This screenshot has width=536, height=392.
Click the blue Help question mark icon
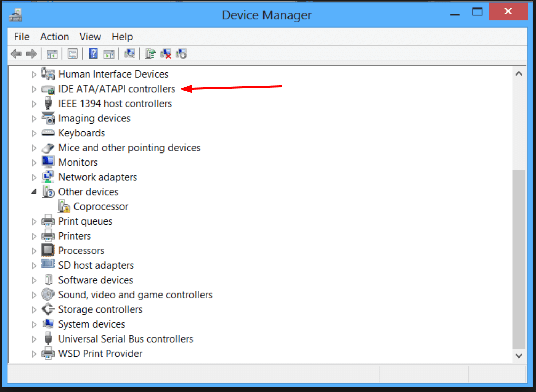(x=93, y=54)
